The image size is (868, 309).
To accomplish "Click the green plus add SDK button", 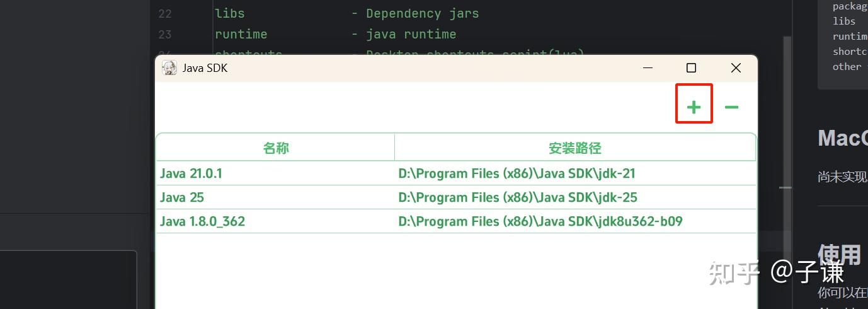I will tap(694, 107).
